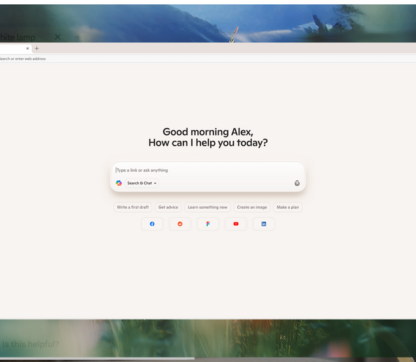Open the LinkedIn shortcut tile

(x=264, y=224)
